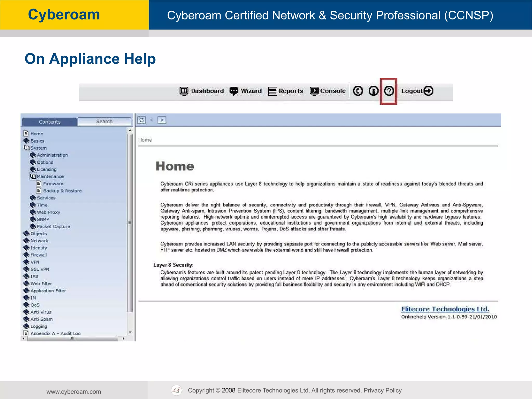Open Reports in the toolbar
The height and width of the screenshot is (399, 532).
pos(285,91)
